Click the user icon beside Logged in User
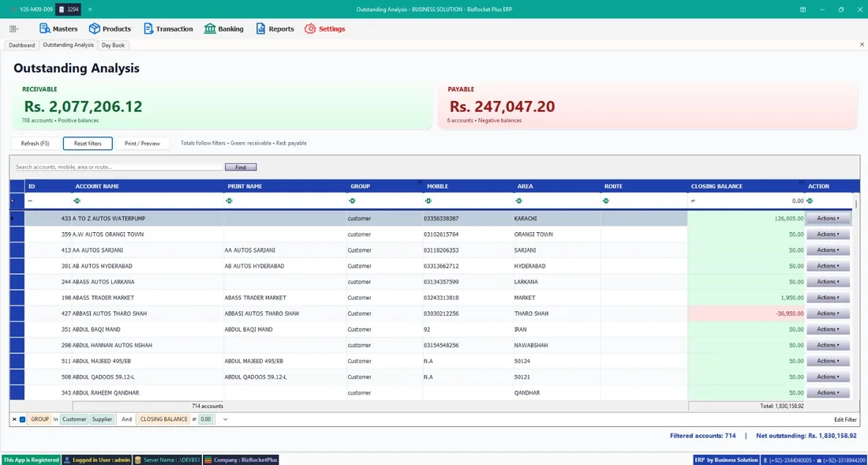 point(66,460)
